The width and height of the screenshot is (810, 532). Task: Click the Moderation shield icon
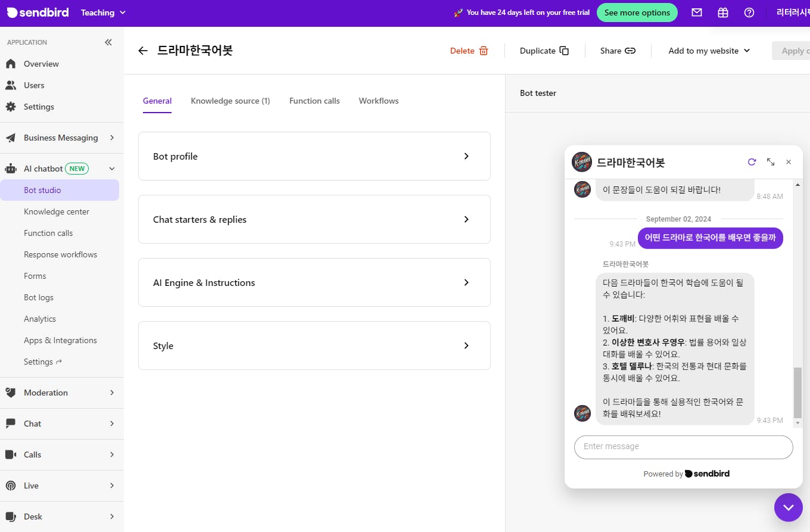(11, 393)
